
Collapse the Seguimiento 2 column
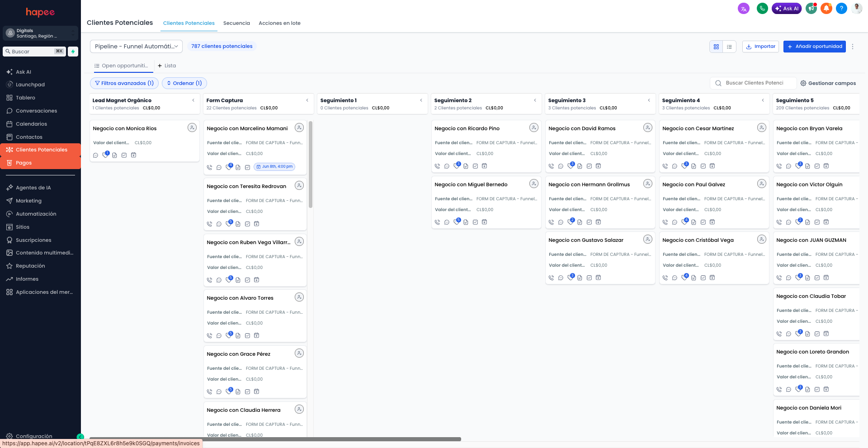click(535, 100)
